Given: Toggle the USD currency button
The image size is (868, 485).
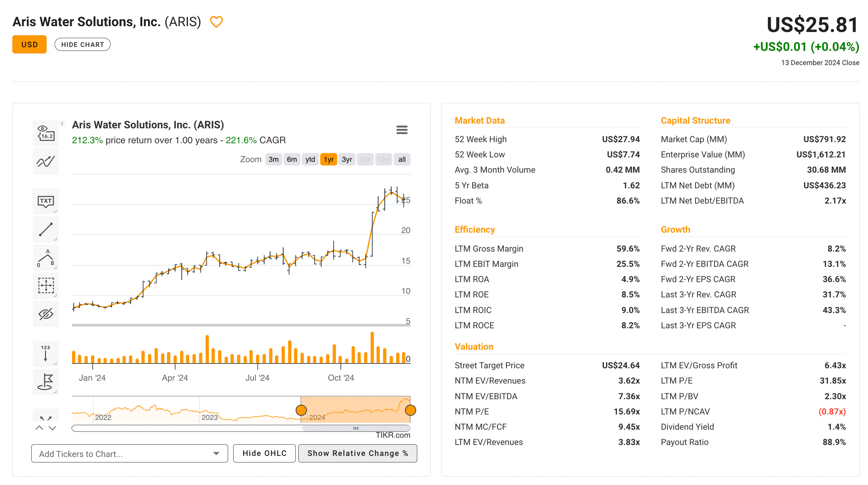Looking at the screenshot, I should coord(29,44).
